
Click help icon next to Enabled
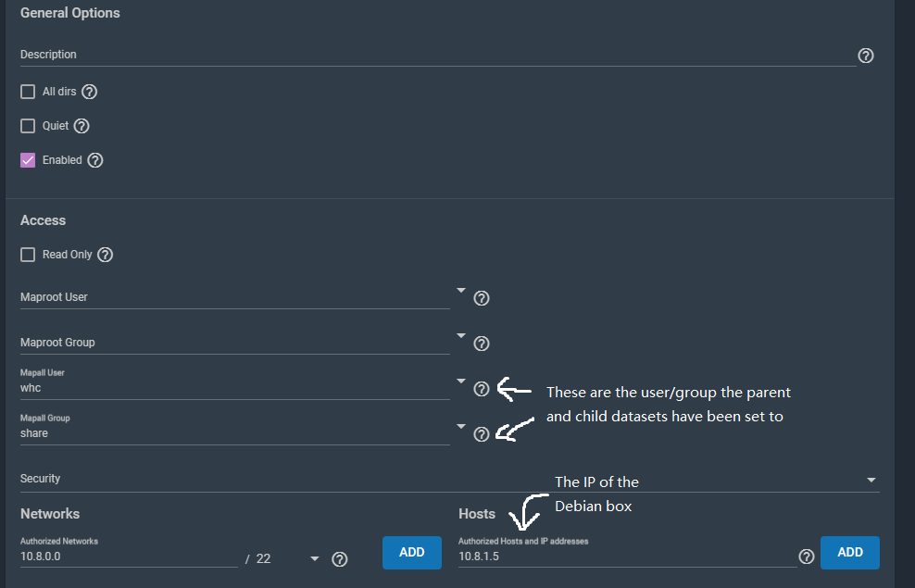94,160
